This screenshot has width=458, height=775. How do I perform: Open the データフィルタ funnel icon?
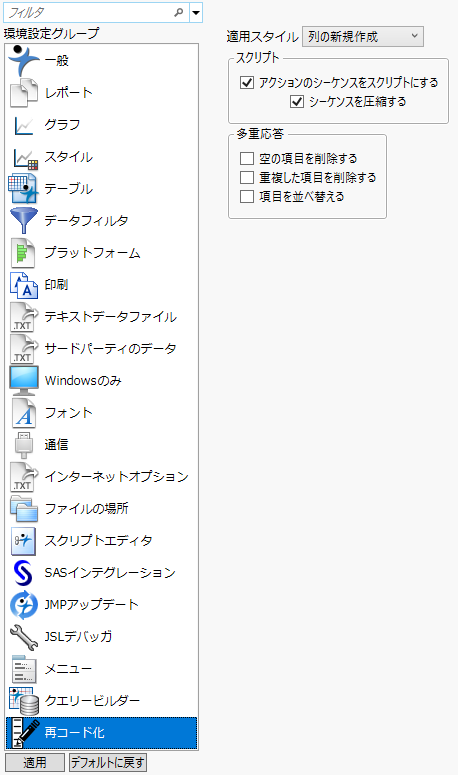(23, 220)
